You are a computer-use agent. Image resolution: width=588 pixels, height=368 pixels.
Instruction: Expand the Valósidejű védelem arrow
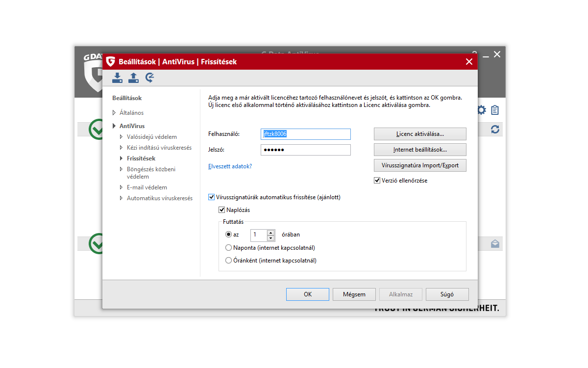pyautogui.click(x=122, y=137)
